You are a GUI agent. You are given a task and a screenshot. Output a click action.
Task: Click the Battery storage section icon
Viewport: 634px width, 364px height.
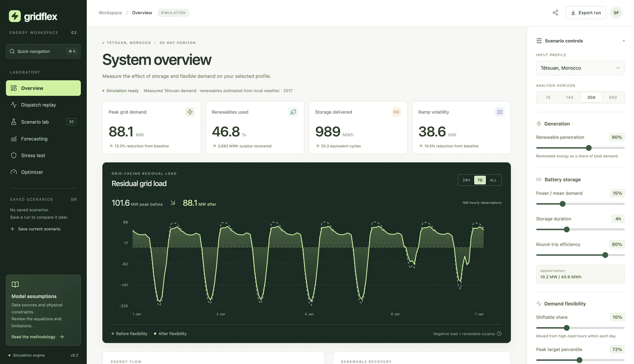tap(539, 179)
